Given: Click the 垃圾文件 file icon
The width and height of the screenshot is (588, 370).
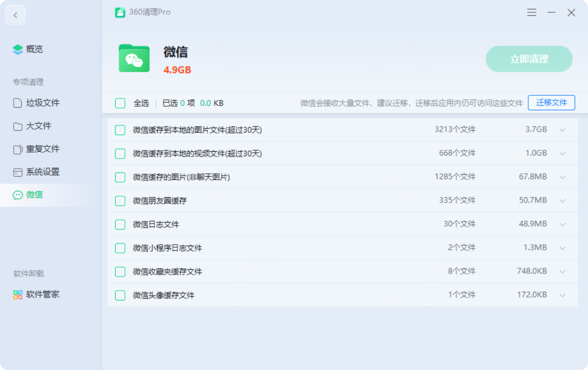Looking at the screenshot, I should point(18,103).
